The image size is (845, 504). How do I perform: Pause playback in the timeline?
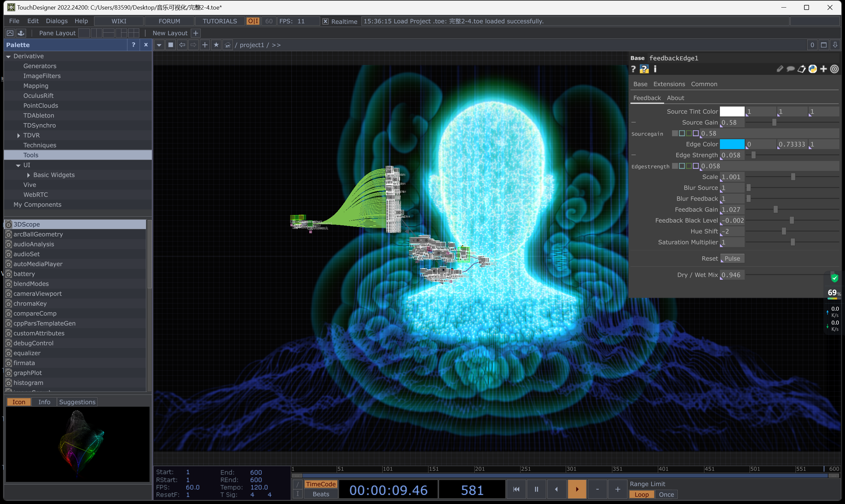(x=536, y=489)
